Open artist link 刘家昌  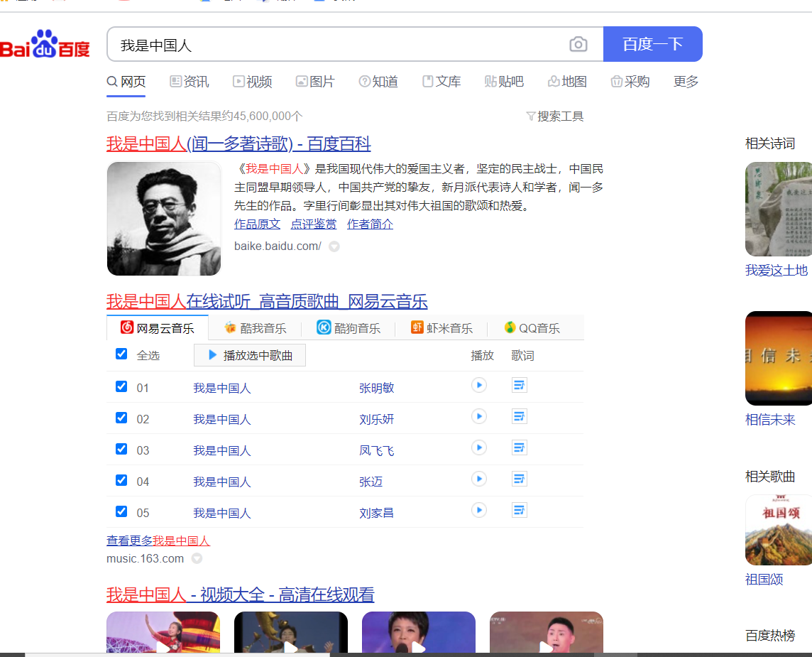(376, 513)
